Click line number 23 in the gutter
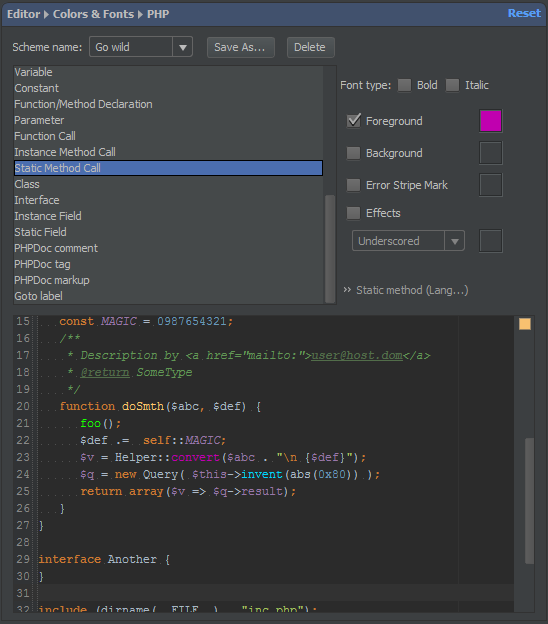The image size is (548, 624). pyautogui.click(x=23, y=457)
